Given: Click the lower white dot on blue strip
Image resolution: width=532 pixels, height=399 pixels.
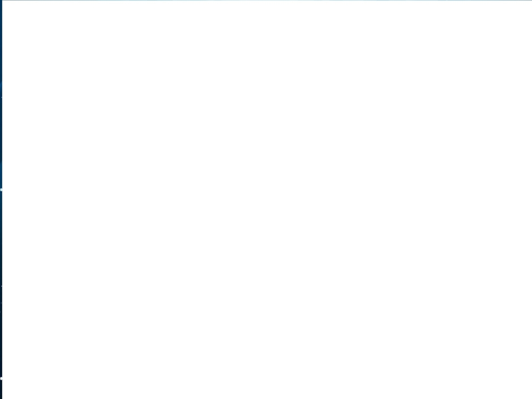Looking at the screenshot, I should [x=1, y=378].
